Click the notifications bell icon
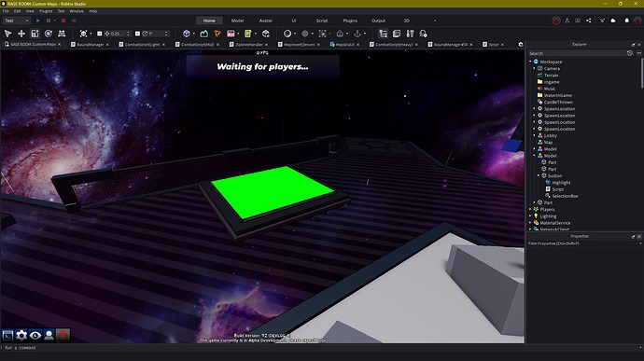 (x=627, y=21)
